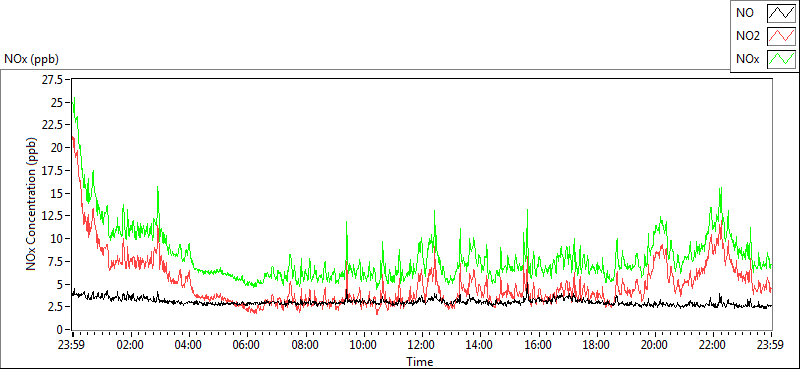
Task: Click the NO2 red plot legend icon
Action: coord(781,36)
